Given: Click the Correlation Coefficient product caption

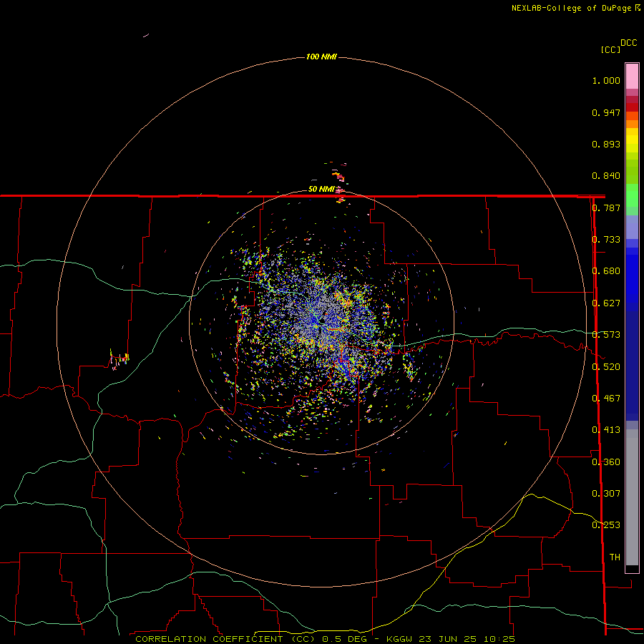Looking at the screenshot, I should (x=325, y=639).
